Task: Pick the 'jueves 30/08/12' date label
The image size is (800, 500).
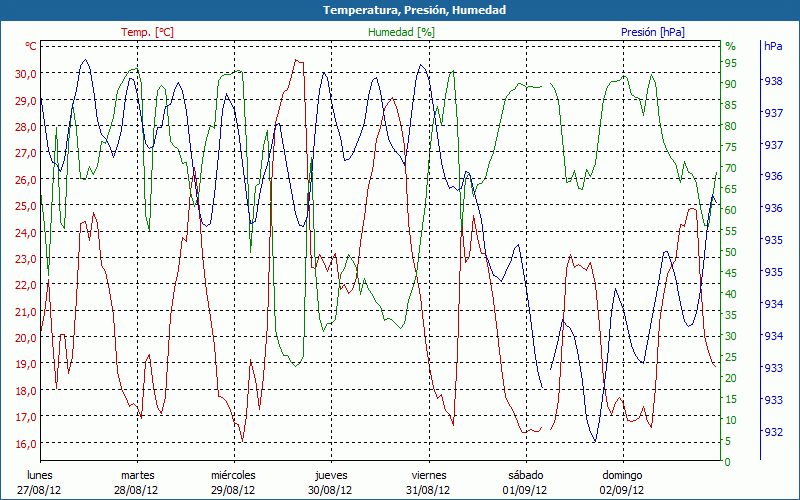Action: pos(331,483)
